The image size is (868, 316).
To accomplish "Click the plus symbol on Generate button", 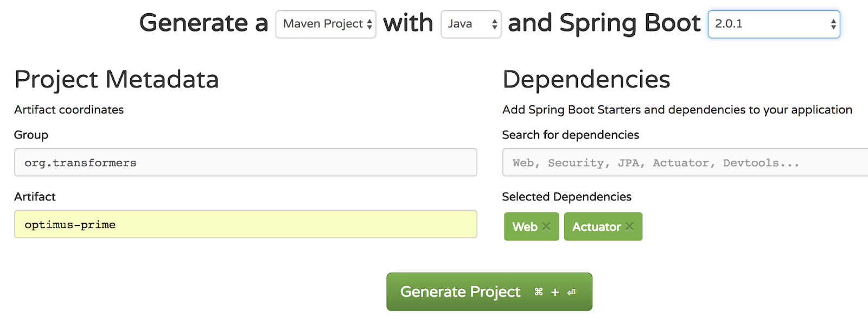I will [555, 292].
